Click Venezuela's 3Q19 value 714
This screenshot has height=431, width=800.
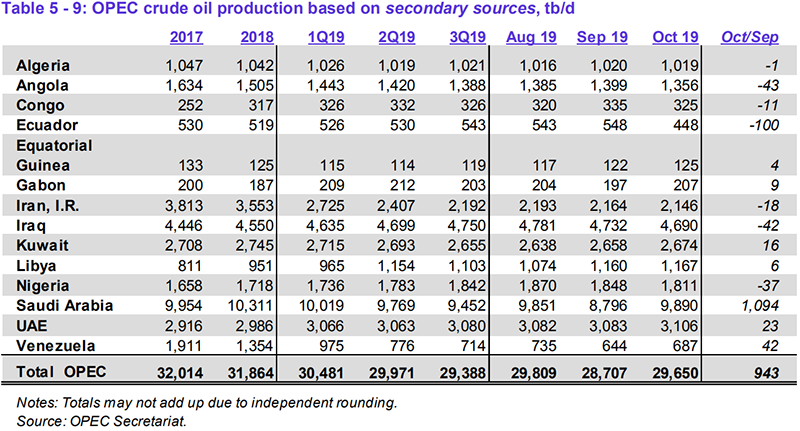472,346
